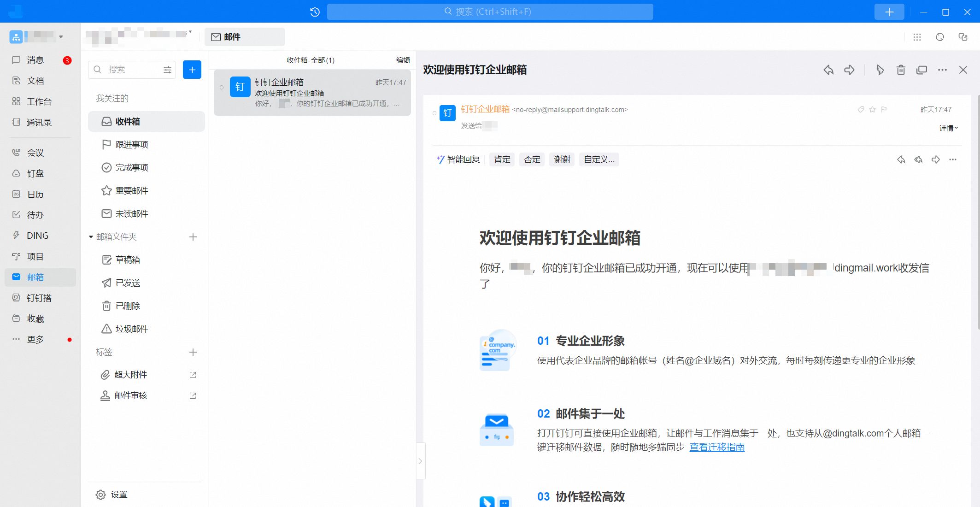Open the history clock icon in title bar
The image size is (980, 507).
pos(315,12)
